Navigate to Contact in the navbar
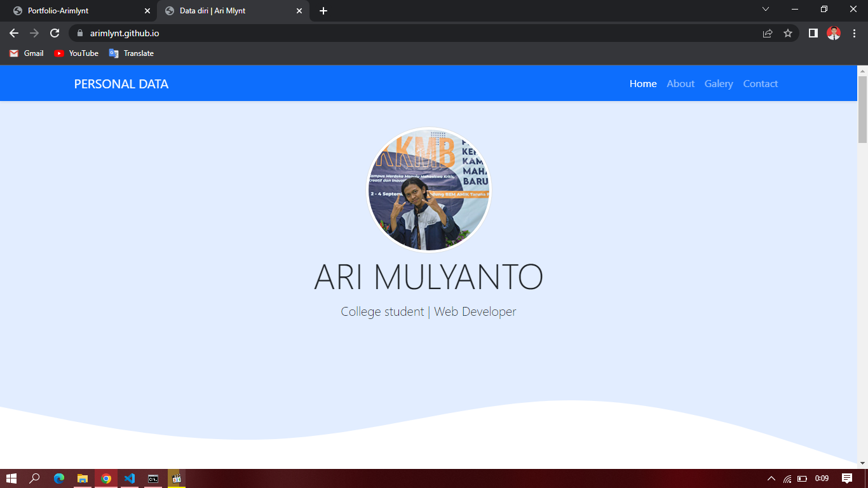The height and width of the screenshot is (488, 868). pyautogui.click(x=761, y=84)
